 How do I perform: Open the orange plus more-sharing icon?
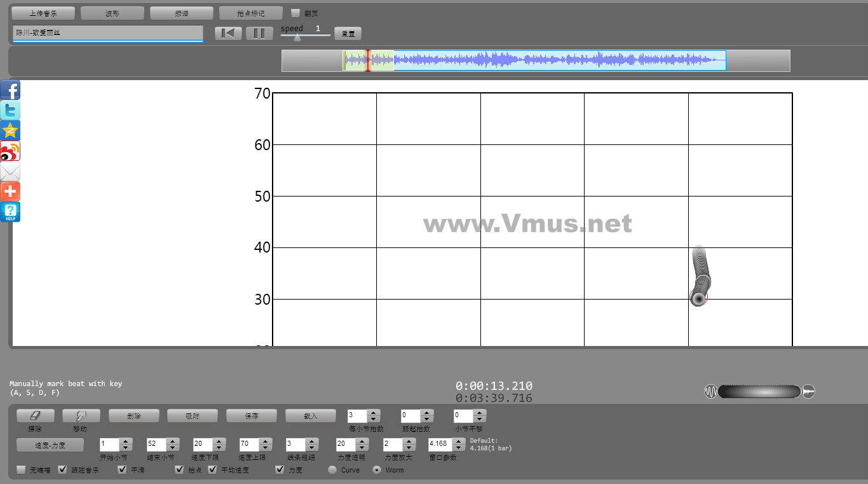(10, 191)
